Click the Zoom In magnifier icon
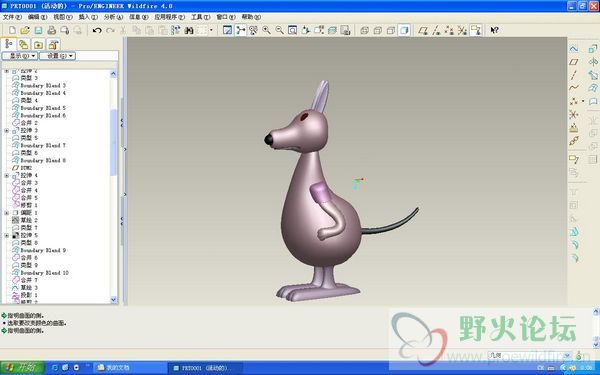Viewport: 600px width, 375px height. click(x=266, y=30)
